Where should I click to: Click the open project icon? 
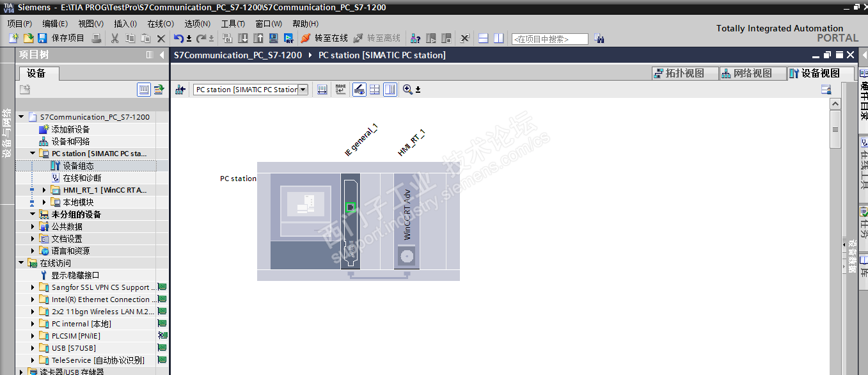28,38
